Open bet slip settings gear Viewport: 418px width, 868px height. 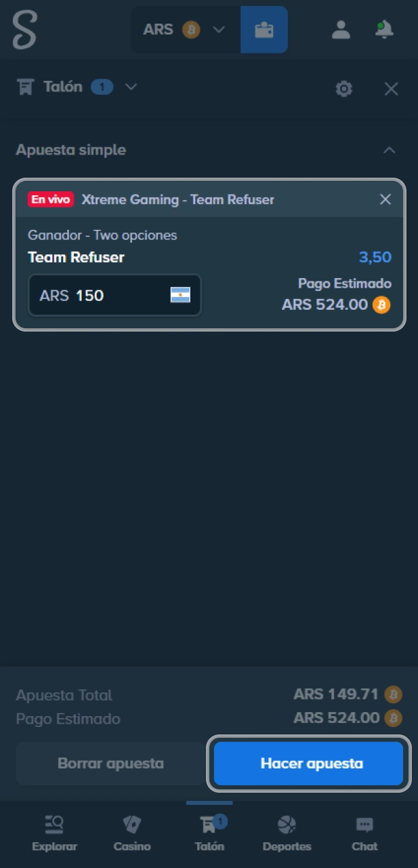tap(343, 88)
